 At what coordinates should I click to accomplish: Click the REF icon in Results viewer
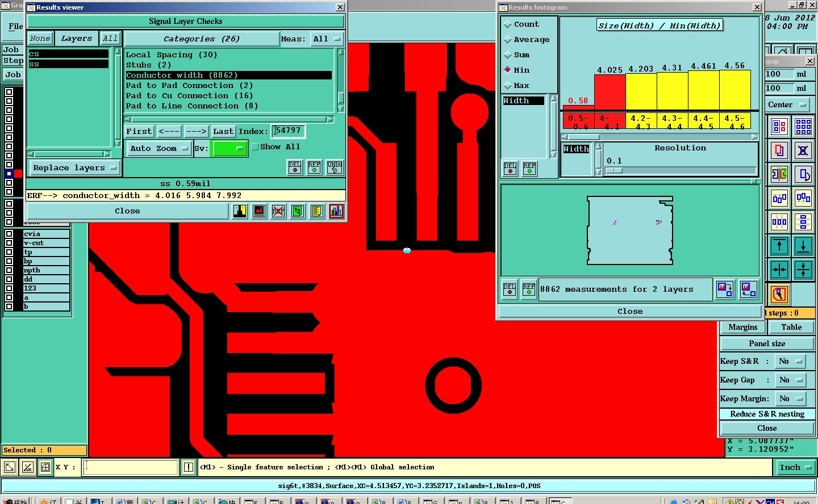[x=314, y=167]
